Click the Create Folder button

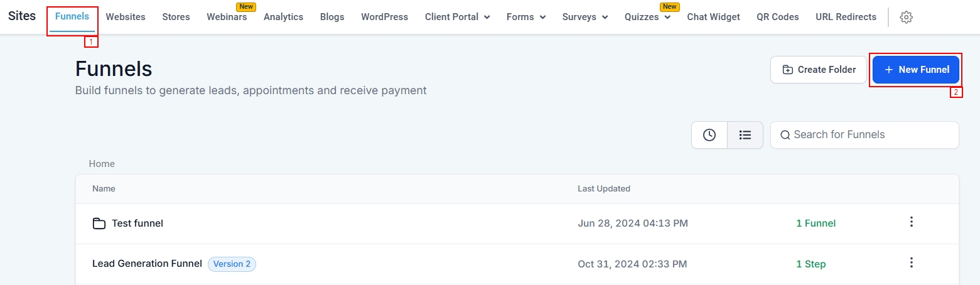click(x=819, y=70)
